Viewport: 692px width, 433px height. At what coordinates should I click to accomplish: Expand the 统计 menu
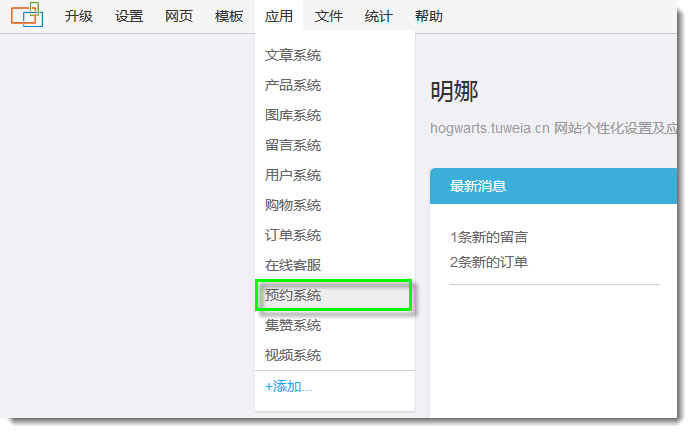(x=379, y=17)
